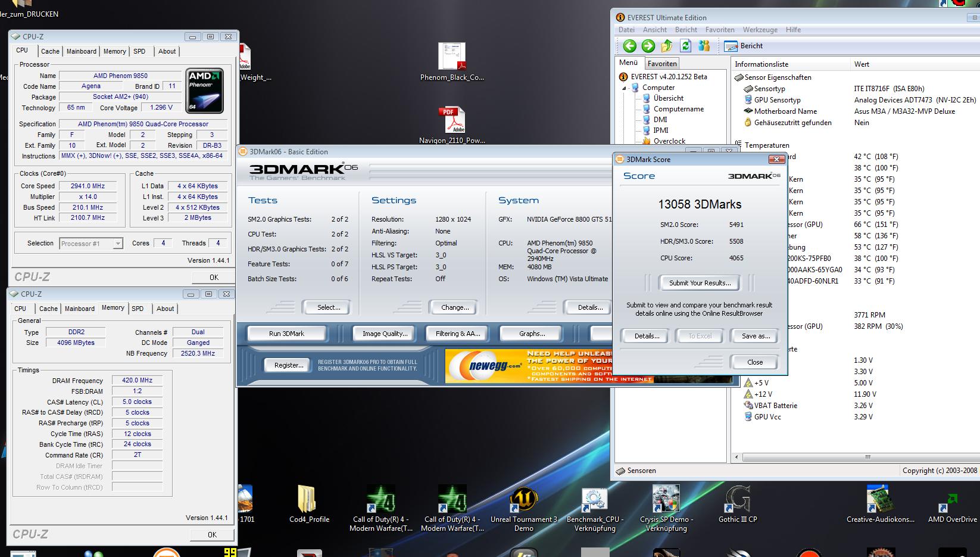Image resolution: width=980 pixels, height=557 pixels.
Task: Click the folder up-level icon in EVEREST toolbar
Action: tap(667, 46)
